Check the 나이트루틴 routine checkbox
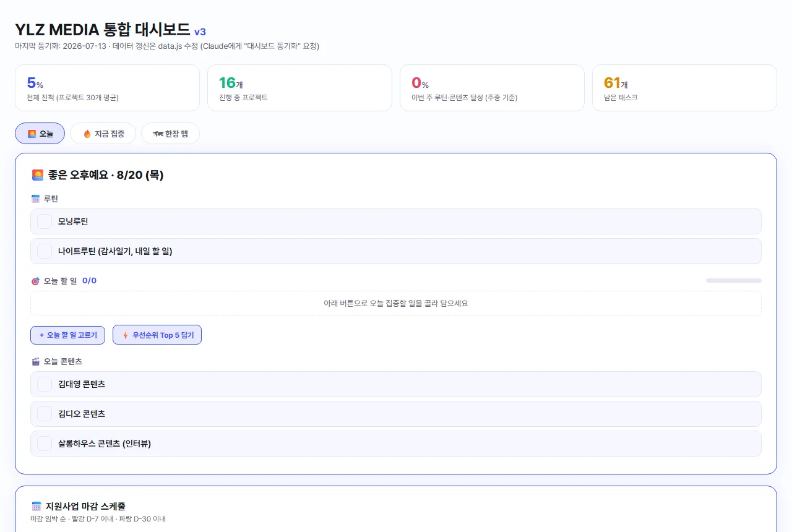 (45, 251)
